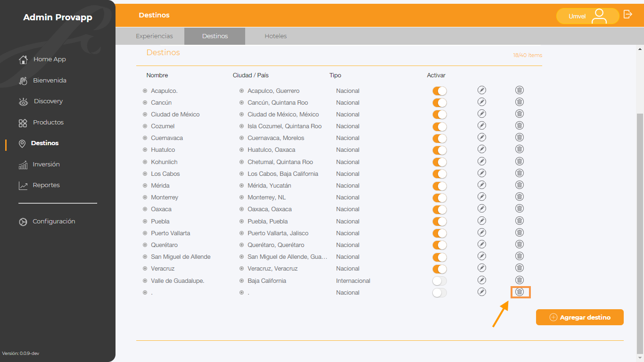Click the 'Internacional' type cell
The image size is (644, 362).
[353, 281]
